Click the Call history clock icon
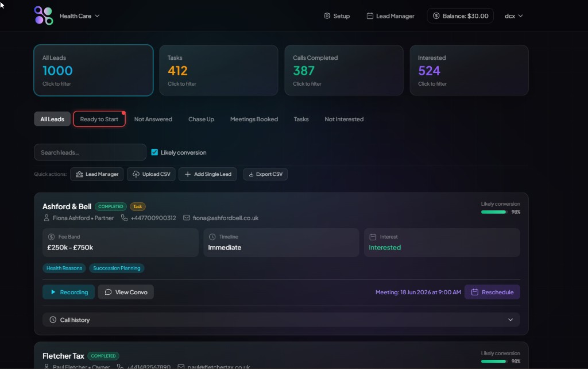Viewport: 588px width, 369px height. pyautogui.click(x=53, y=320)
